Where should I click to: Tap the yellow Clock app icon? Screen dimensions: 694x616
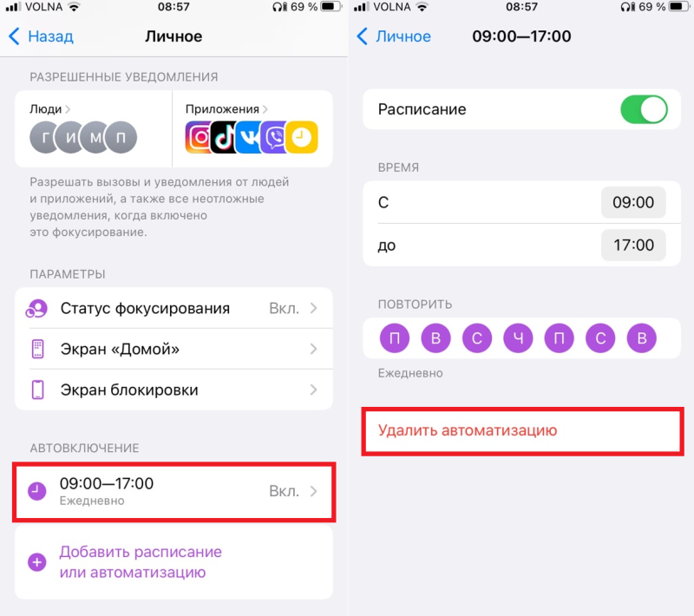point(302,138)
